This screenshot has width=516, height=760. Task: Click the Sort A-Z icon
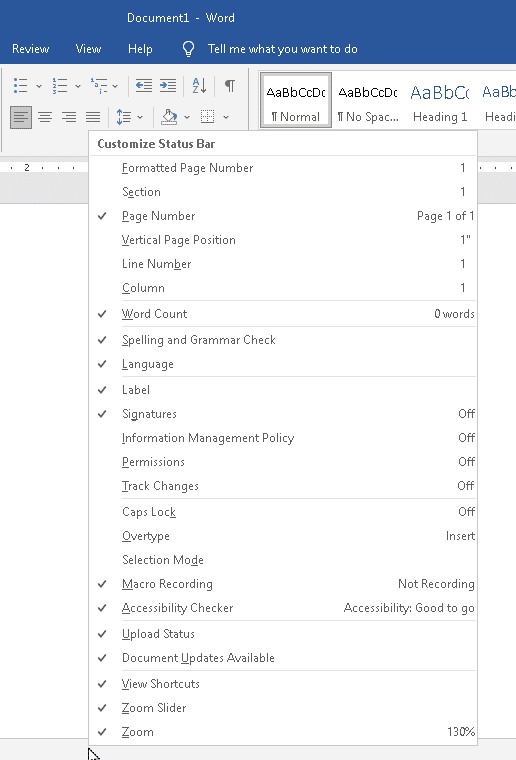pos(199,86)
